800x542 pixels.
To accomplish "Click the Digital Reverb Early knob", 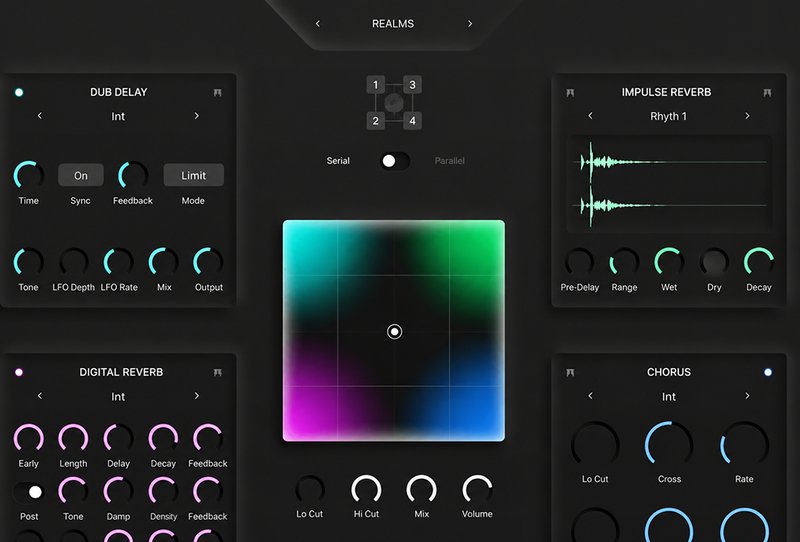I will pyautogui.click(x=29, y=438).
